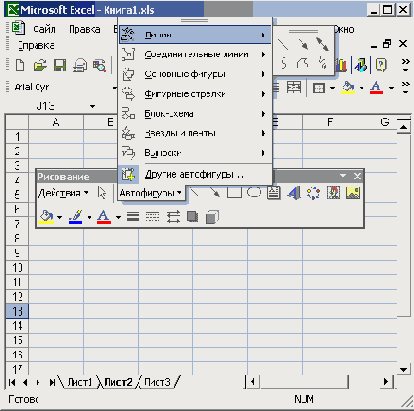Expand the Автофигуры dropdown
This screenshot has width=414, height=411.
pyautogui.click(x=151, y=193)
